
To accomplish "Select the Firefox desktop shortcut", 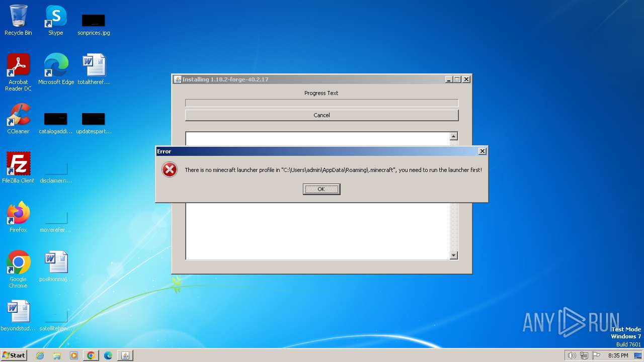I will pos(18,217).
